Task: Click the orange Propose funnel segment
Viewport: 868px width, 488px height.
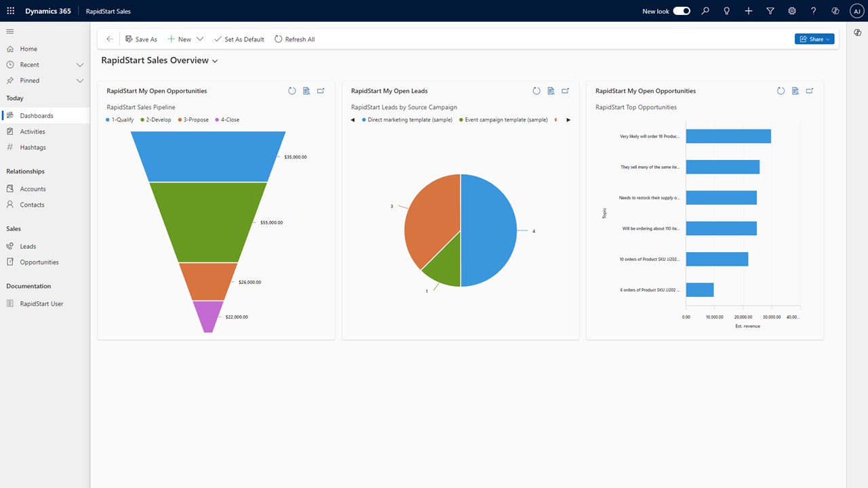Action: pos(208,281)
